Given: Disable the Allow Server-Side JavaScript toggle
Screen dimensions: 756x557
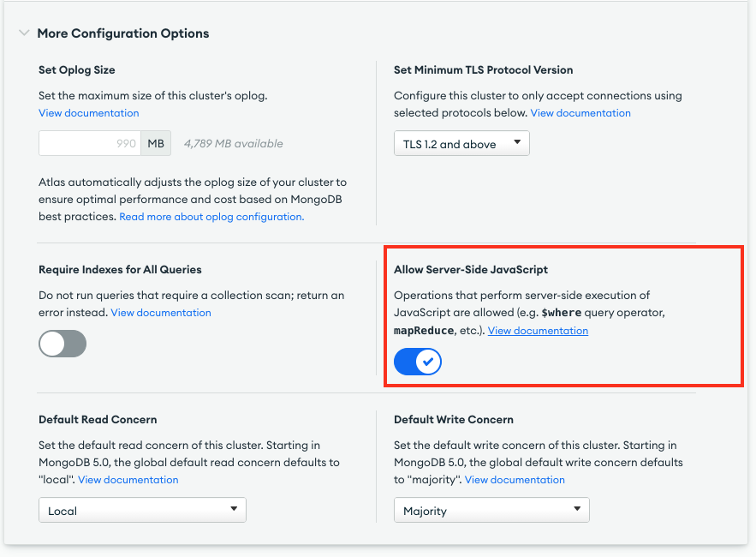Looking at the screenshot, I should coord(418,362).
